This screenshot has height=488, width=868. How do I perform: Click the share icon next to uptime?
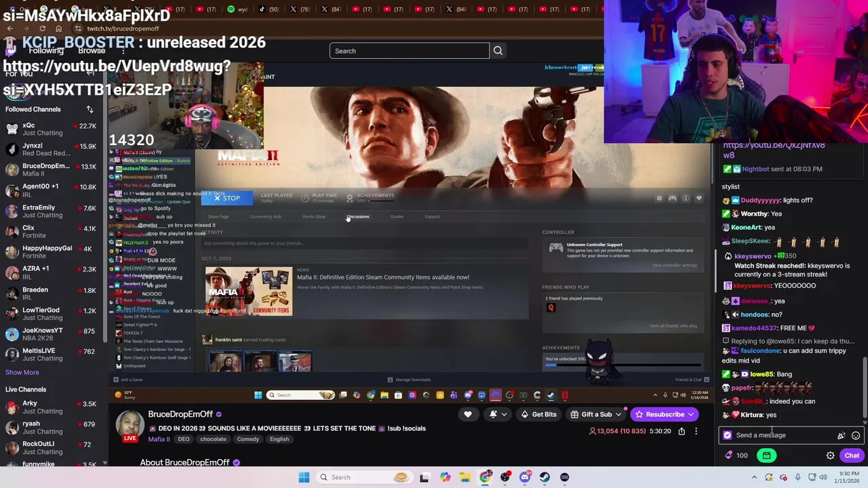682,431
